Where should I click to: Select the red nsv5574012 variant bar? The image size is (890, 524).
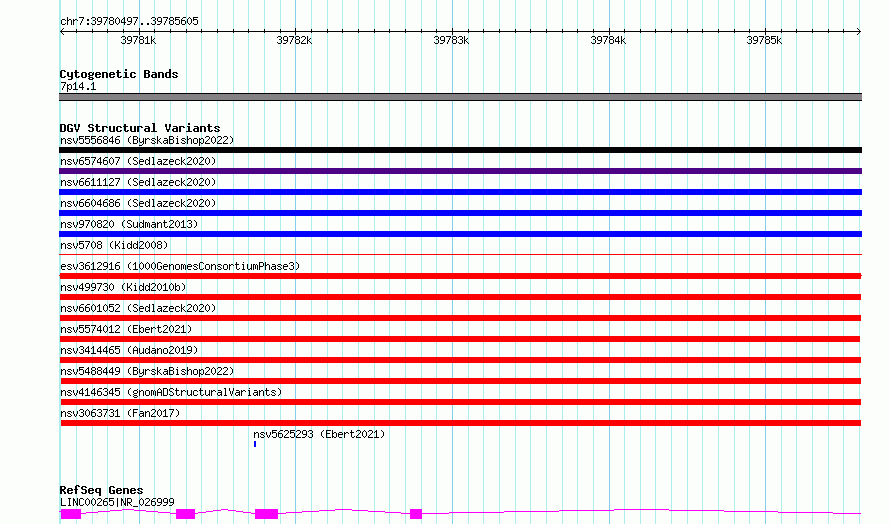coord(460,339)
